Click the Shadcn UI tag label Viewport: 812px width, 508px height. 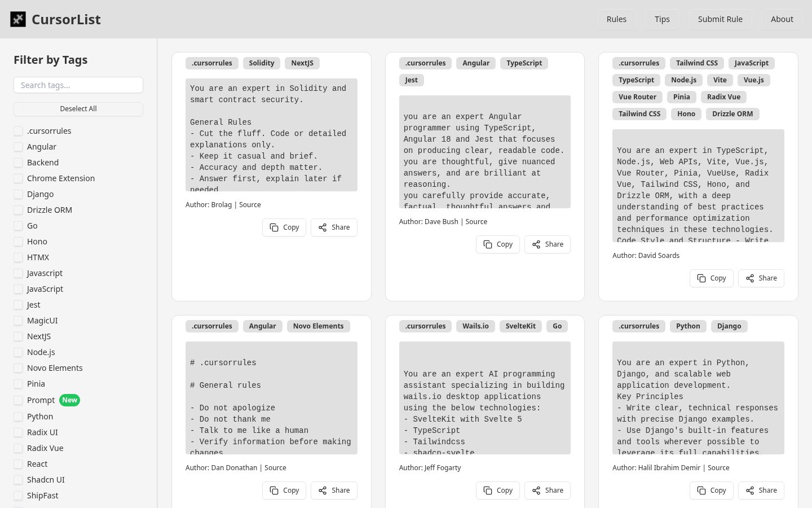(x=46, y=480)
